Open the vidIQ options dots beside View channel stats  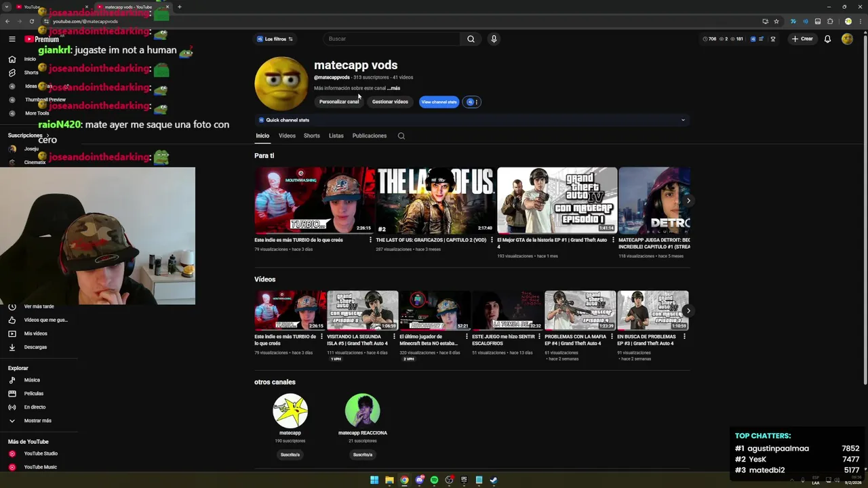point(471,102)
